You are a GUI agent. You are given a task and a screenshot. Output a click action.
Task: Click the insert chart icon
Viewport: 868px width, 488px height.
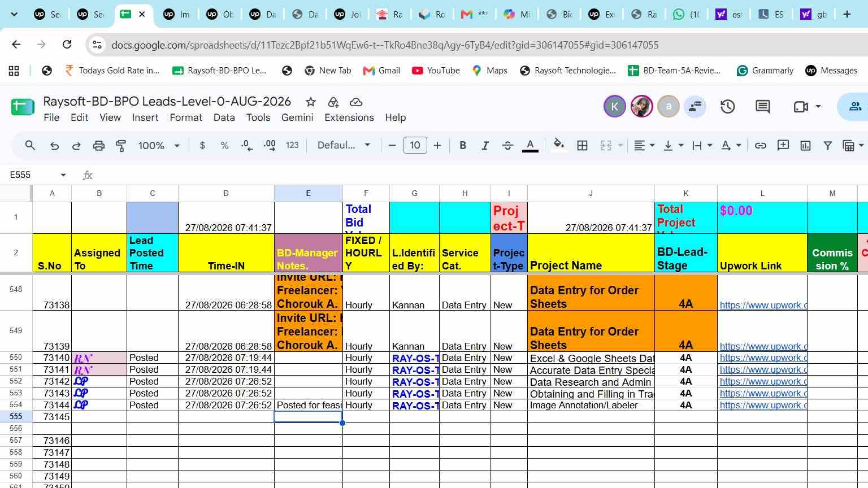click(x=805, y=146)
